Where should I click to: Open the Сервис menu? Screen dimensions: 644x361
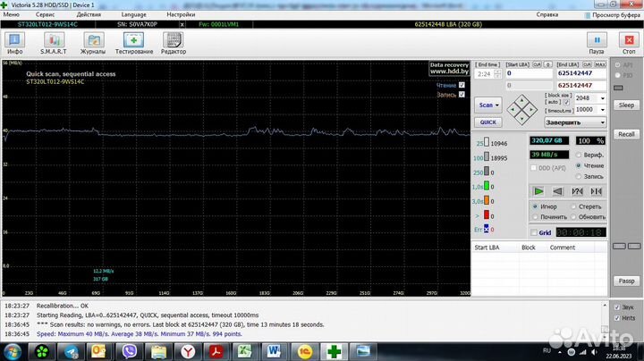pyautogui.click(x=45, y=14)
